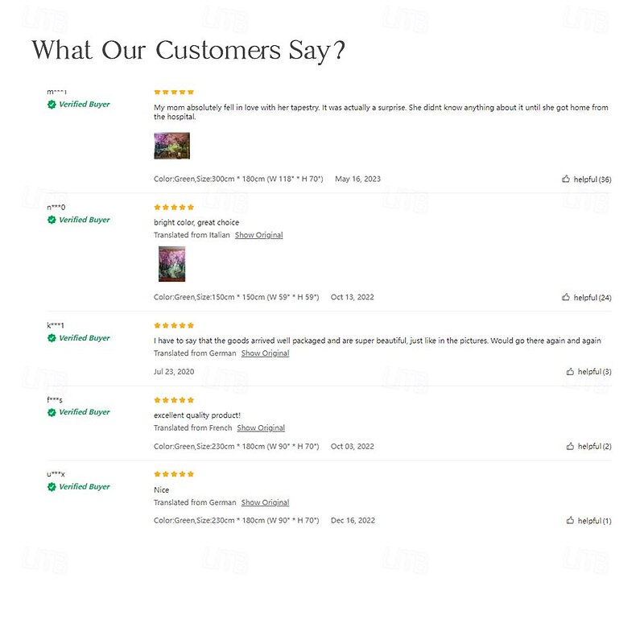The image size is (644, 644).
Task: Show original text of k***1's German review
Action: [265, 353]
